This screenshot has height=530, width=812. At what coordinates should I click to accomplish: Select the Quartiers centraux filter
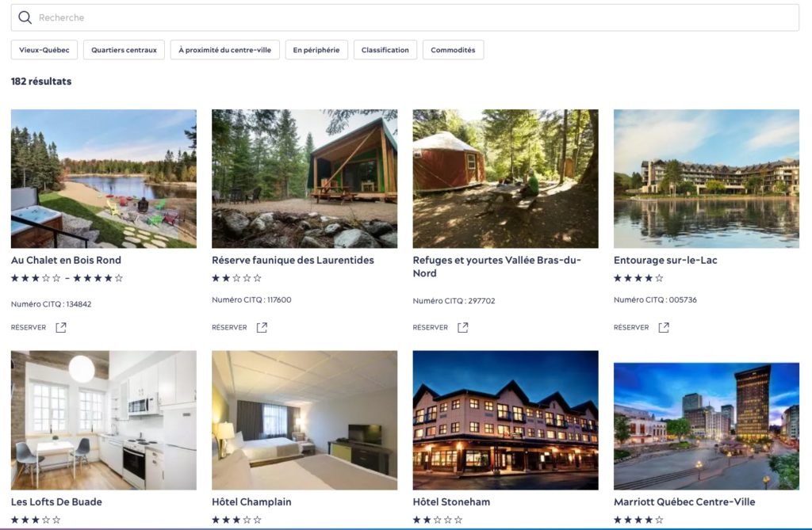pyautogui.click(x=124, y=50)
